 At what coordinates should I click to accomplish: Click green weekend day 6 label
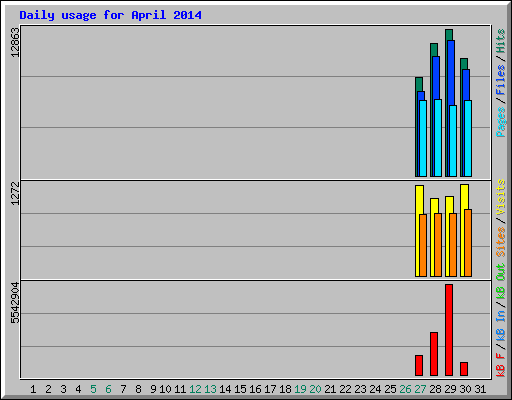pyautogui.click(x=108, y=389)
